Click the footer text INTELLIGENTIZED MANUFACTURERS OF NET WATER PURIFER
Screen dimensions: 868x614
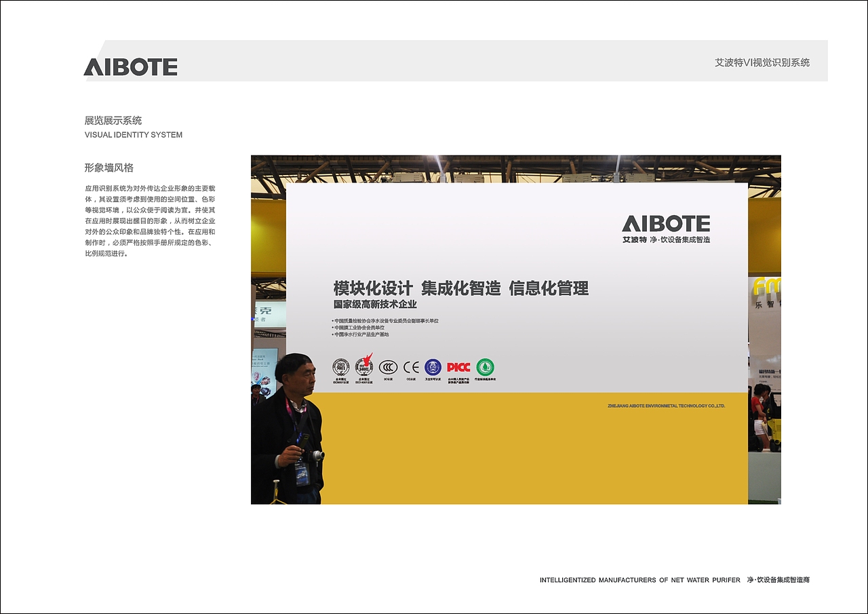640,580
